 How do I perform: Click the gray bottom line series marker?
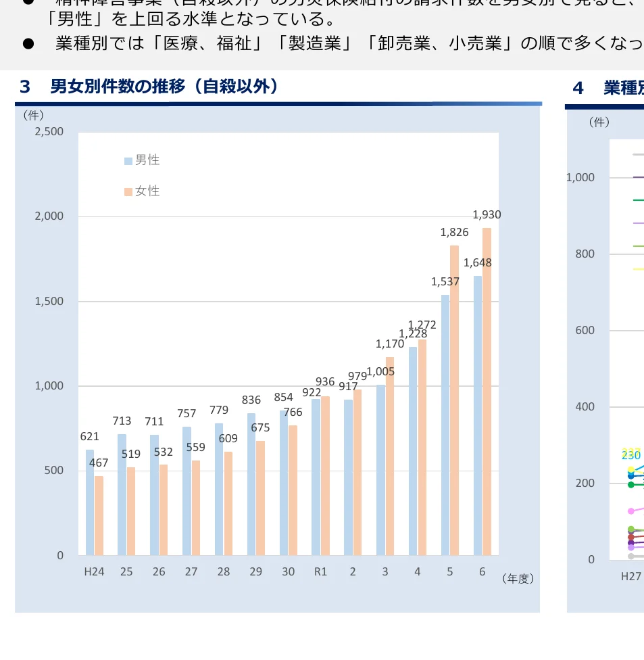pyautogui.click(x=630, y=555)
